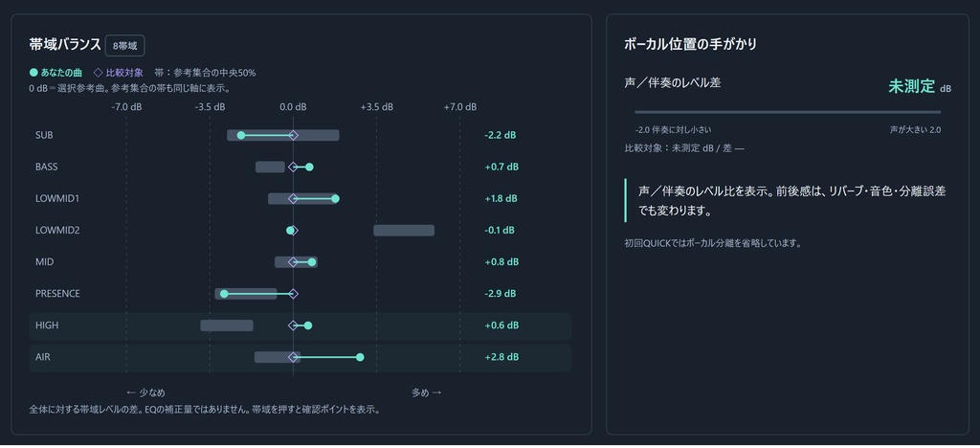Click the green AIR marker dot
980x448 pixels.
coord(360,357)
